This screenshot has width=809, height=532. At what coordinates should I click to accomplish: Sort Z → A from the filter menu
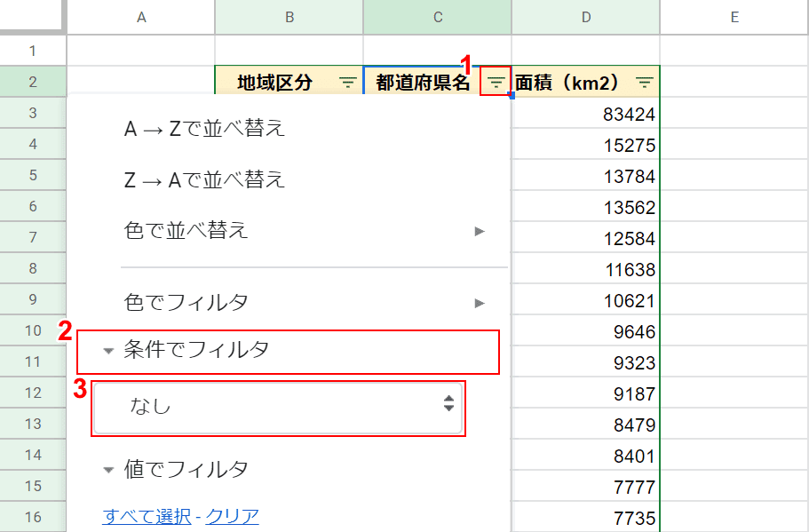click(205, 180)
